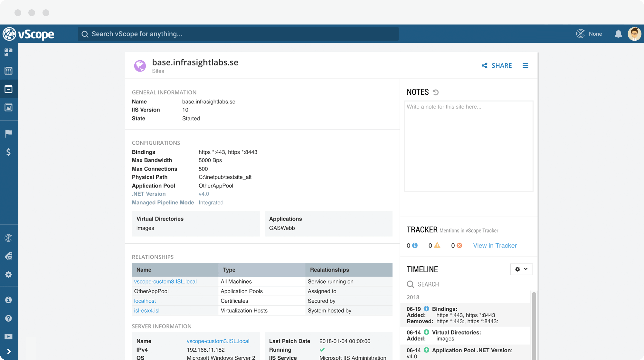Click the tracker error count icon
Viewport: 644px width, 360px height.
[459, 246]
